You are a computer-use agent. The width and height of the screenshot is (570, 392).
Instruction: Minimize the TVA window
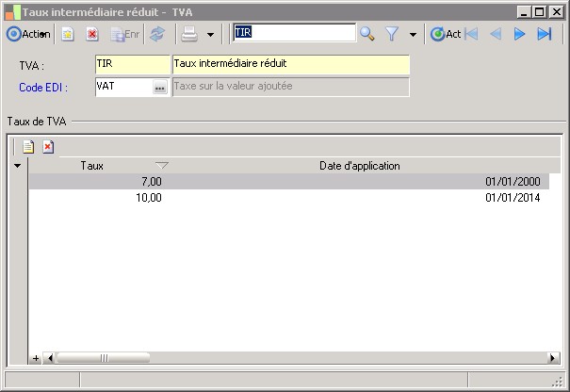(x=524, y=12)
